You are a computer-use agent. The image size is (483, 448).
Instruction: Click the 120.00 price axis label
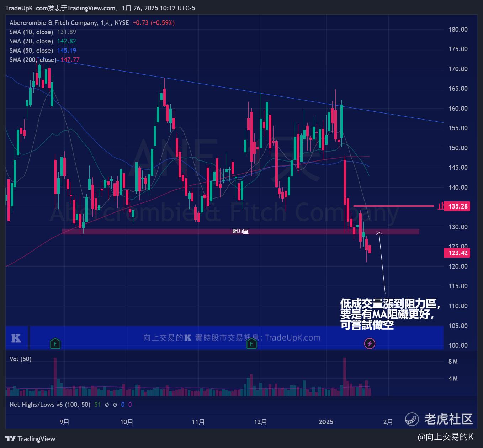(x=458, y=267)
